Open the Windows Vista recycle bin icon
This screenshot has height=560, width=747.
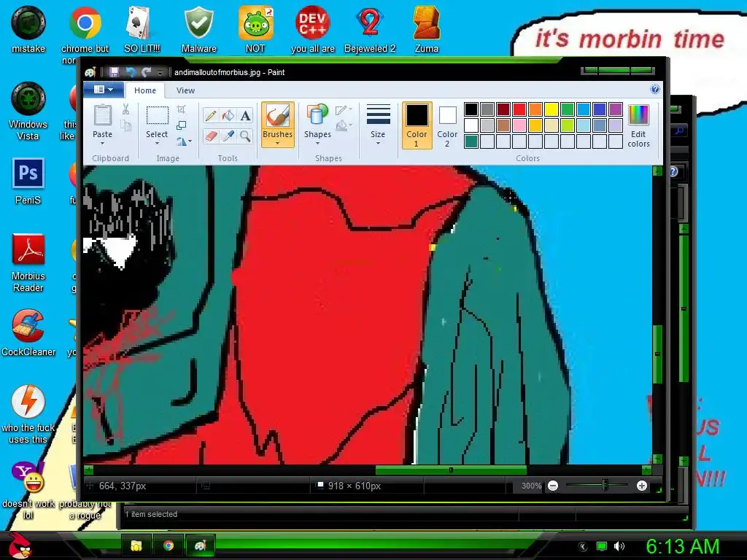pos(28,112)
